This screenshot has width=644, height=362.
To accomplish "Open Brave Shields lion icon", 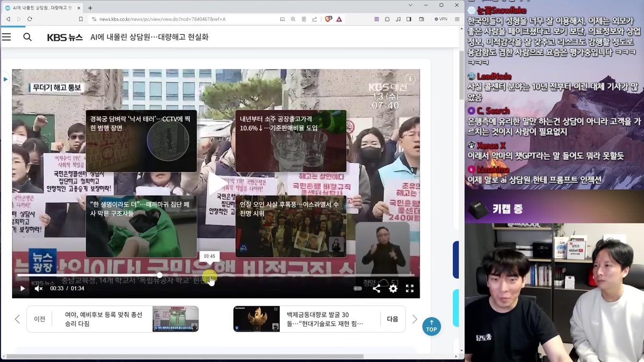I will tap(328, 19).
